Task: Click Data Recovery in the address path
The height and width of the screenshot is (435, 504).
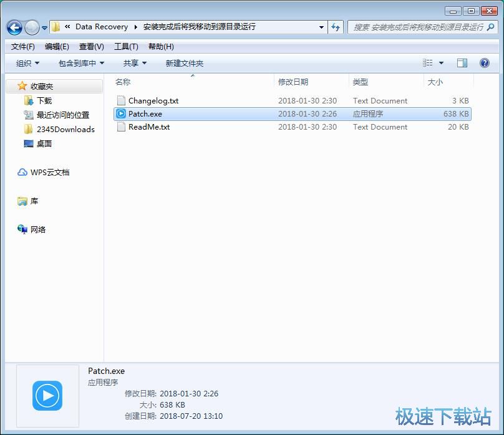Action: [x=102, y=27]
